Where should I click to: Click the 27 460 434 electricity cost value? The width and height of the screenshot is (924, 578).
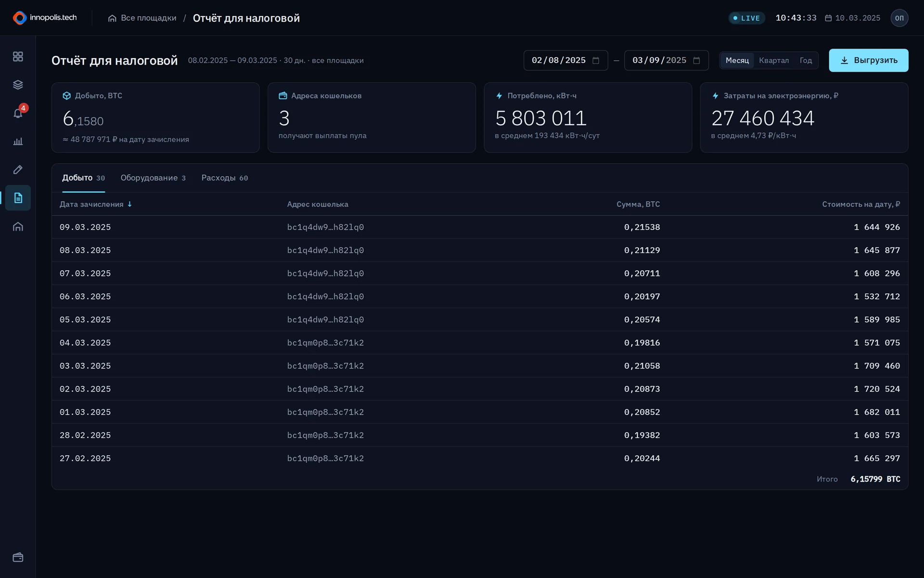[763, 118]
